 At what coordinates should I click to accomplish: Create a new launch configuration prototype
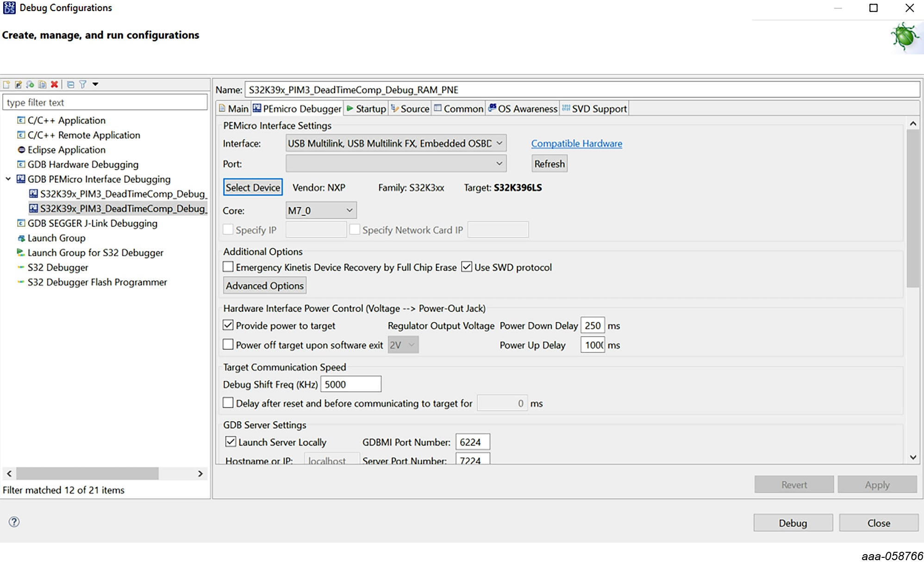tap(18, 84)
